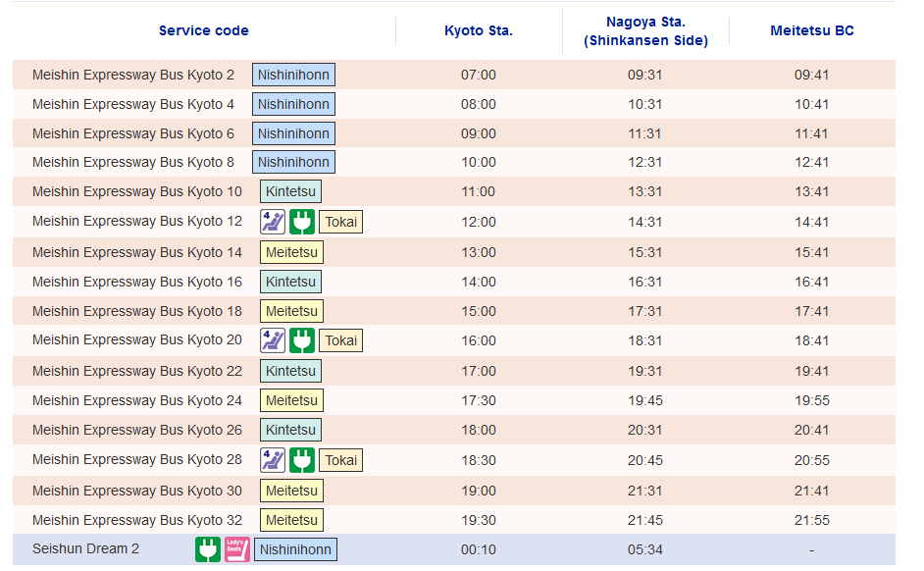Click the Nishinihonn badge for Kyoto 6
This screenshot has width=924, height=571.
pos(293,133)
